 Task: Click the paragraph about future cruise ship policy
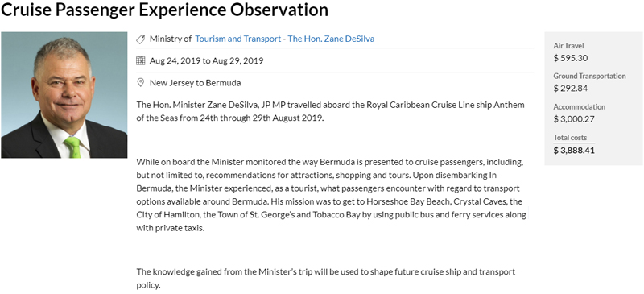tap(326, 279)
